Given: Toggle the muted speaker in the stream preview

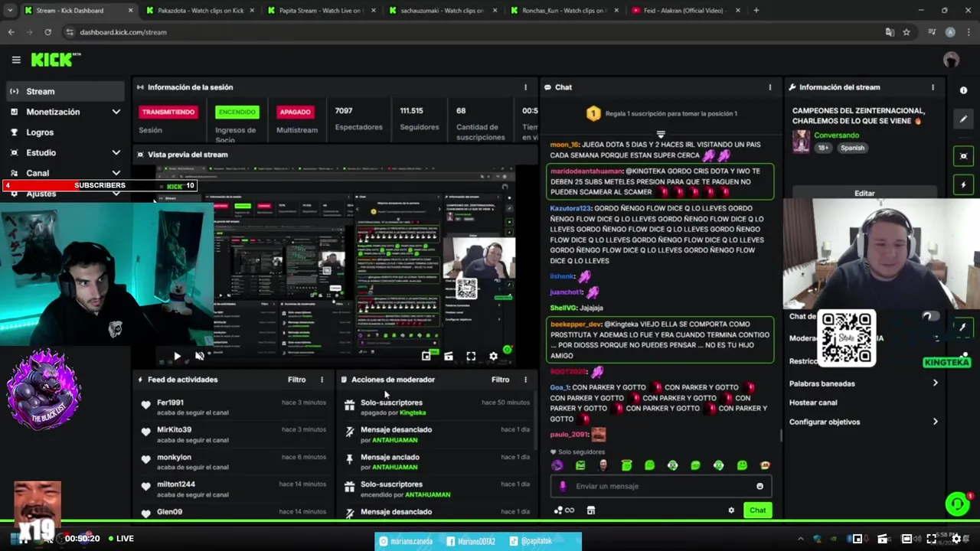Looking at the screenshot, I should point(200,356).
